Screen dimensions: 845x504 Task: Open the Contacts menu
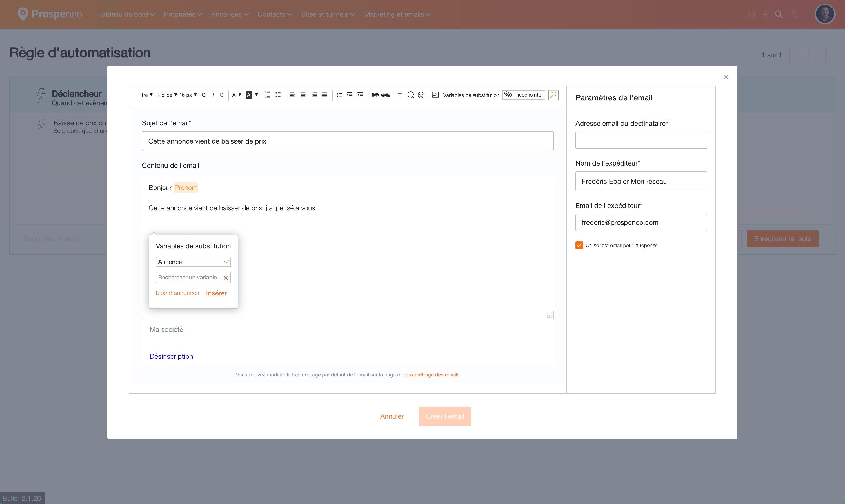click(275, 14)
